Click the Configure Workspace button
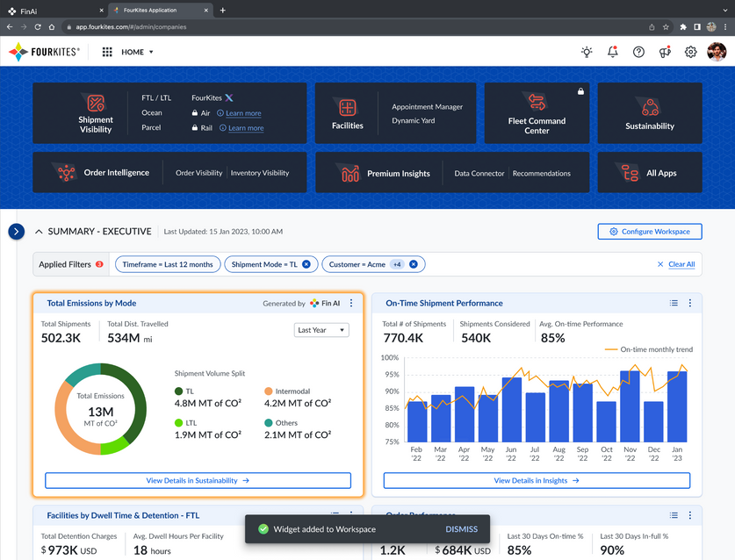 [x=649, y=232]
